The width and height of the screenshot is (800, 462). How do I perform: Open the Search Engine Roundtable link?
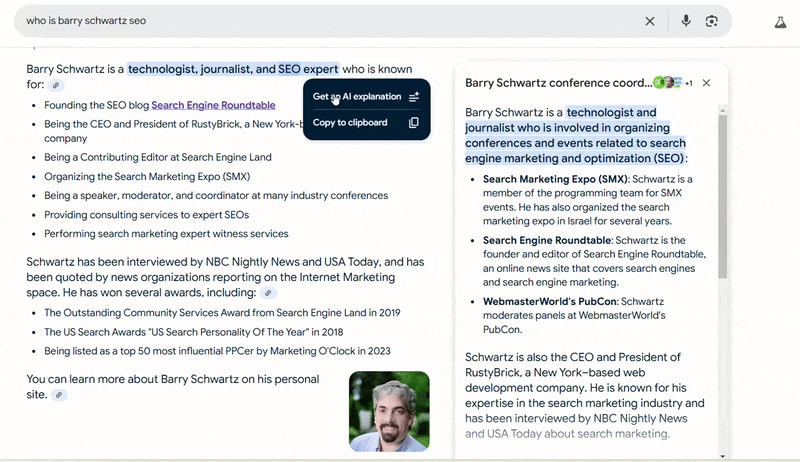pos(213,105)
